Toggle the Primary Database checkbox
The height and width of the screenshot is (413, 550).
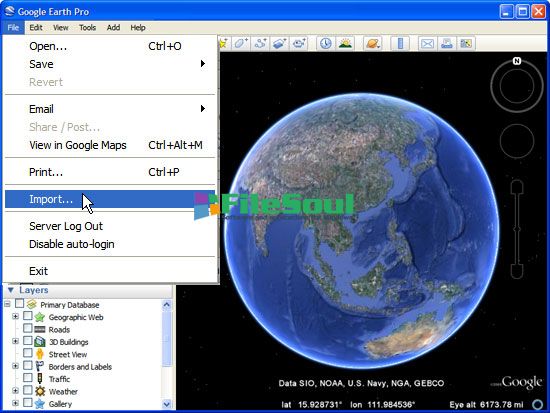20,304
